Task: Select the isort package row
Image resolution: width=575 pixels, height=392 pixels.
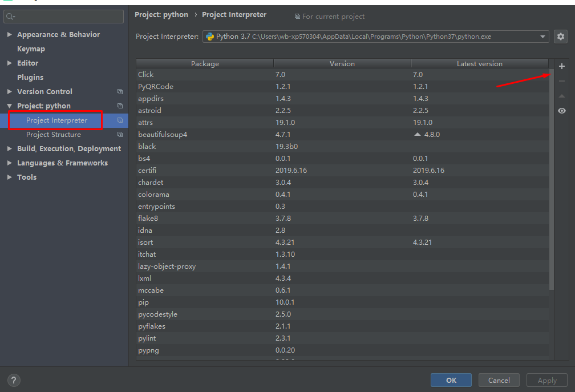Action: 342,242
